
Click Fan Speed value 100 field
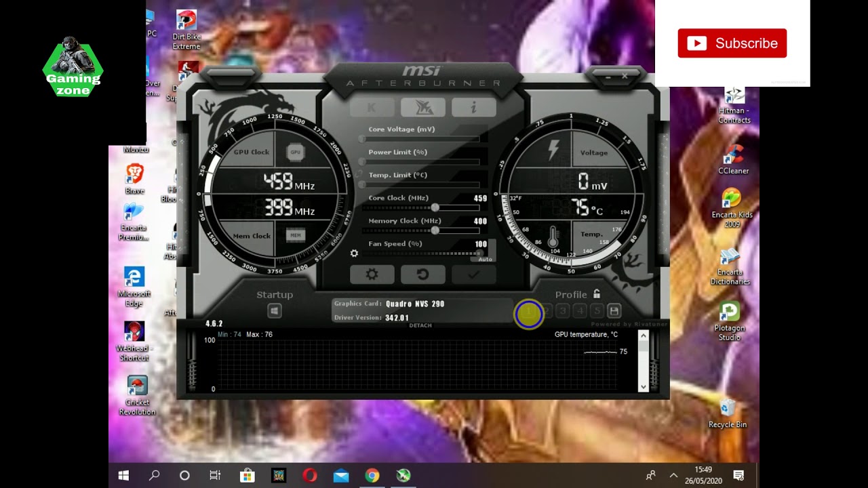[x=481, y=244]
